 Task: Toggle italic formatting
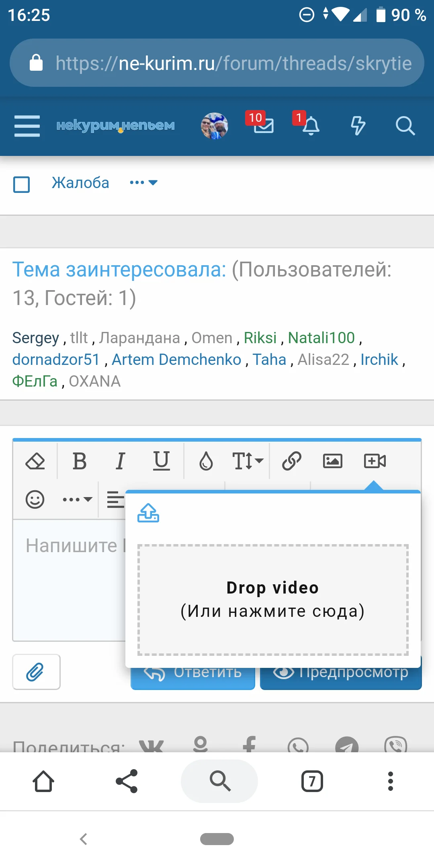coord(120,461)
